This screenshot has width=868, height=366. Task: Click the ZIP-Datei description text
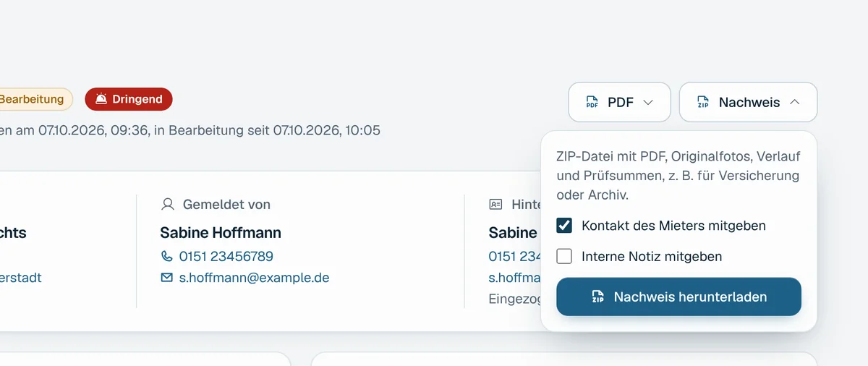pyautogui.click(x=678, y=176)
